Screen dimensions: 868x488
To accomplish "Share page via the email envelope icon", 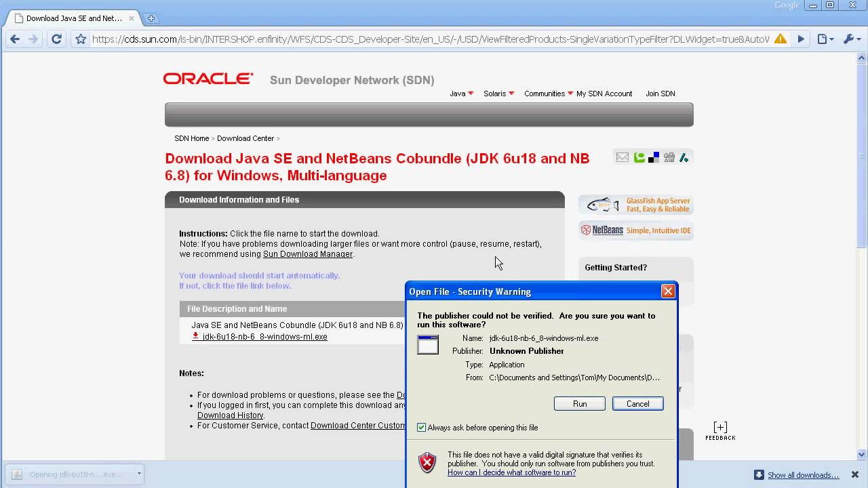I will (622, 157).
